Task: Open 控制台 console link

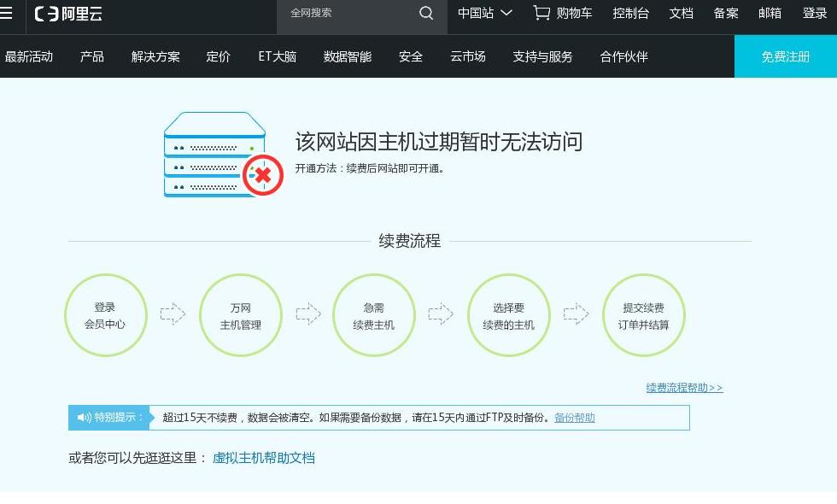Action: click(630, 13)
